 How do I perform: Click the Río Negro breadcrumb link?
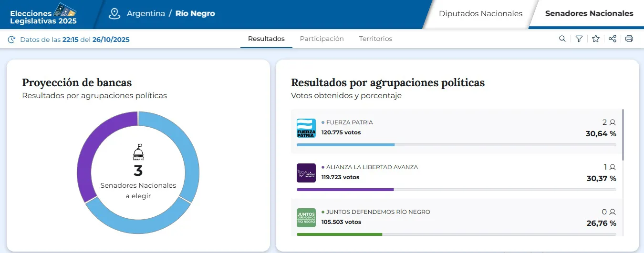[195, 13]
